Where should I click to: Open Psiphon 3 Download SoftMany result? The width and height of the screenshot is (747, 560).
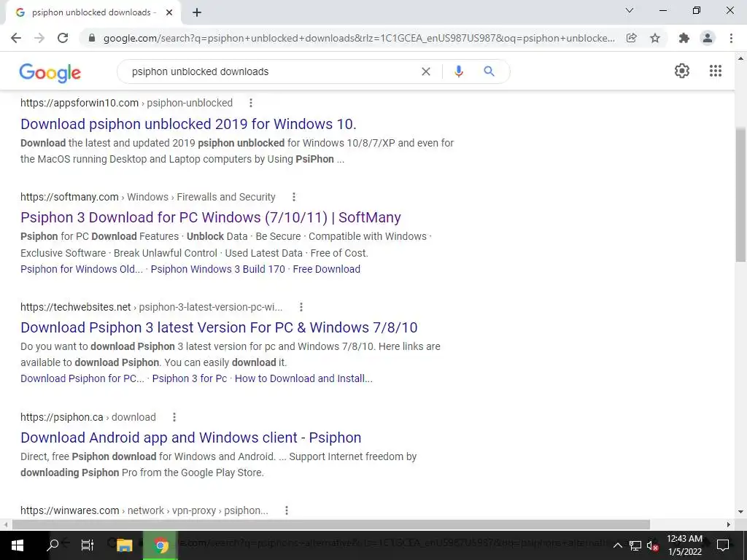[211, 217]
